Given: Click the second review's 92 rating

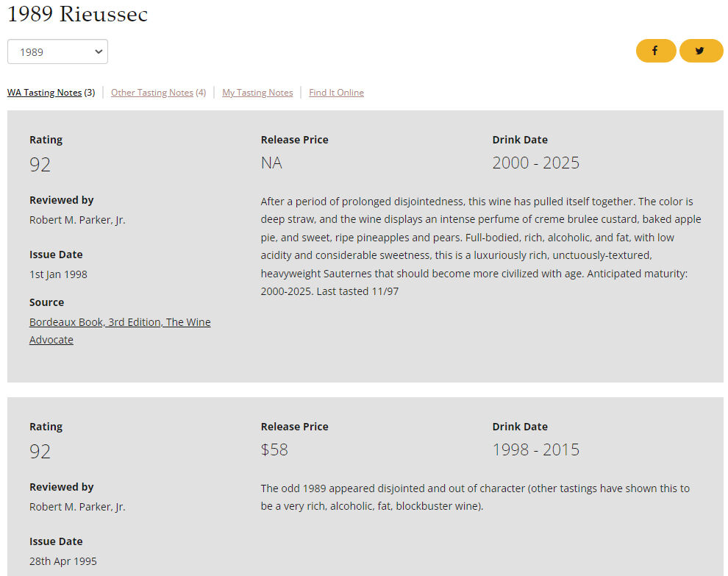Looking at the screenshot, I should tap(40, 451).
